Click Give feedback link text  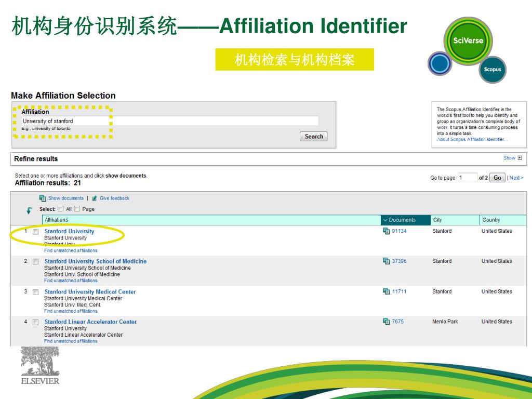point(114,198)
